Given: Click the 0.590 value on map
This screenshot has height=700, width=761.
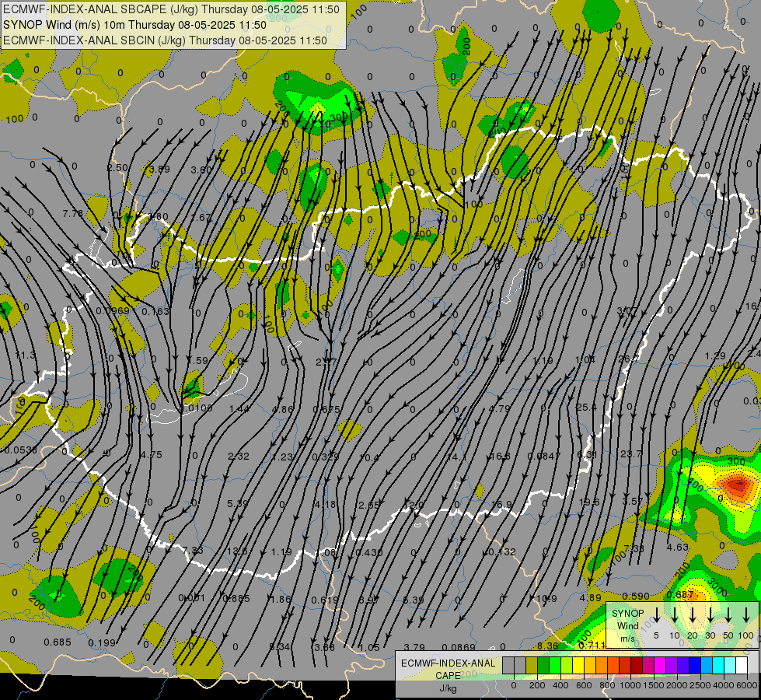Looking at the screenshot, I should pyautogui.click(x=635, y=596).
